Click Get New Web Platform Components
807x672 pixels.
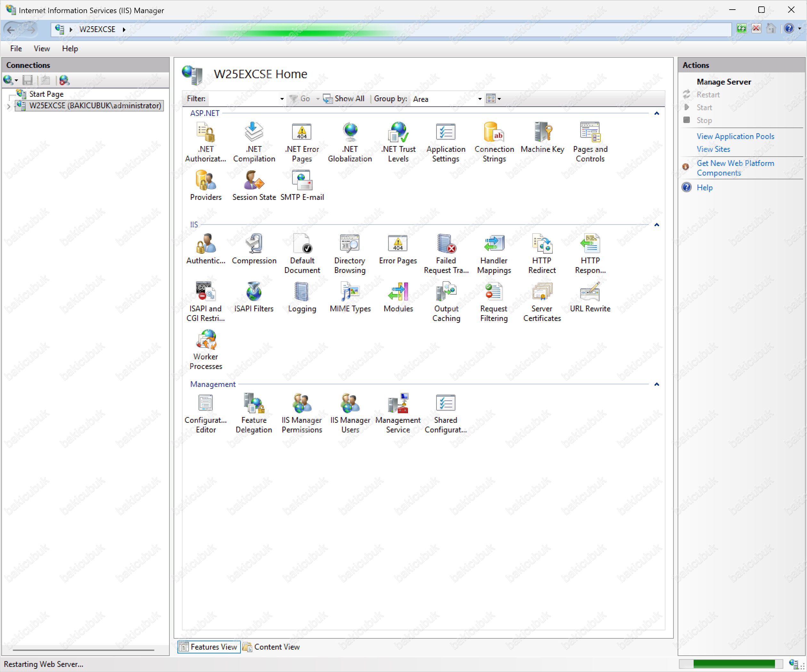coord(736,168)
